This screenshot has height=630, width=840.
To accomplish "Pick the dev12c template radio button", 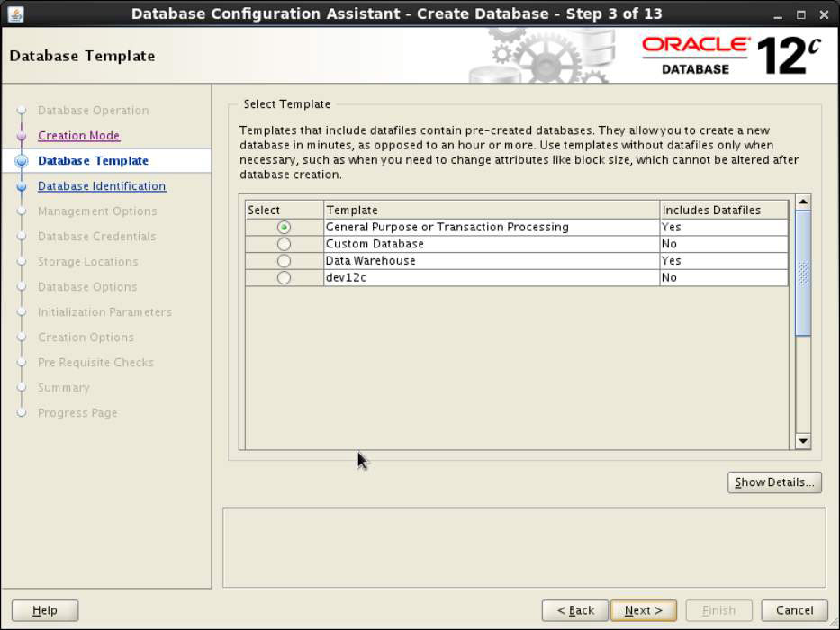I will coord(285,278).
